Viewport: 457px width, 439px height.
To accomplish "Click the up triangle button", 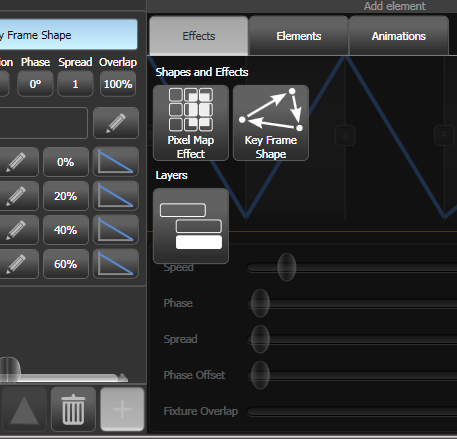I will [x=24, y=409].
